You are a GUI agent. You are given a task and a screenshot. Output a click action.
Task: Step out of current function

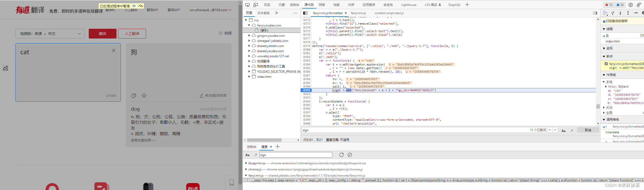click(628, 13)
